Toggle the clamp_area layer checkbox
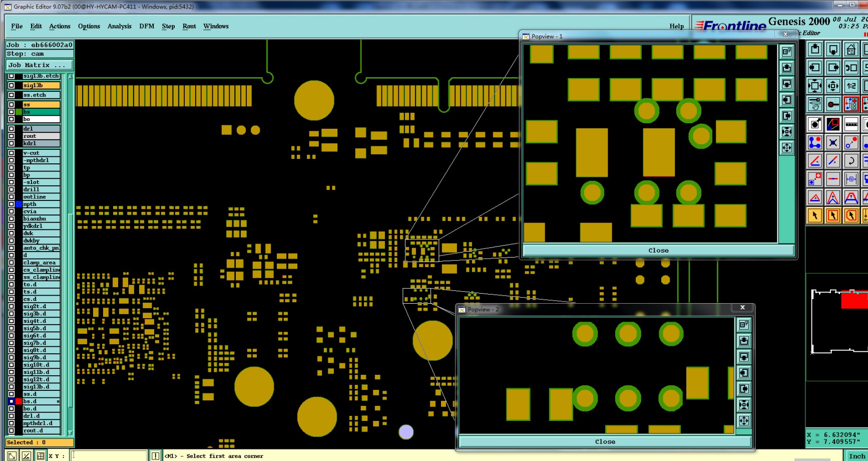The image size is (868, 461). [x=11, y=263]
